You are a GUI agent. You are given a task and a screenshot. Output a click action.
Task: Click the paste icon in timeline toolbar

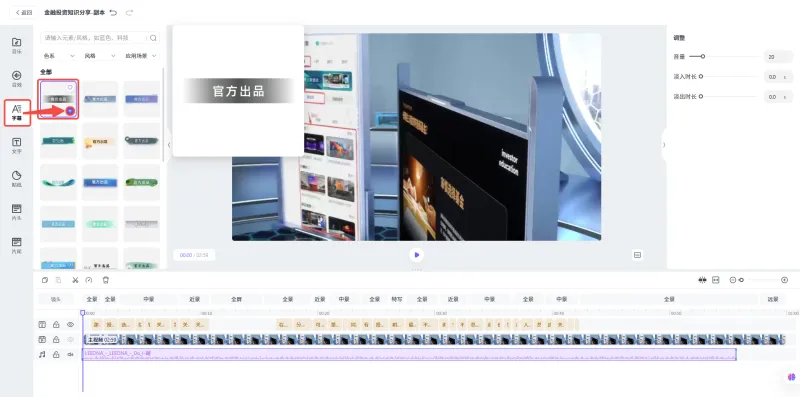59,280
